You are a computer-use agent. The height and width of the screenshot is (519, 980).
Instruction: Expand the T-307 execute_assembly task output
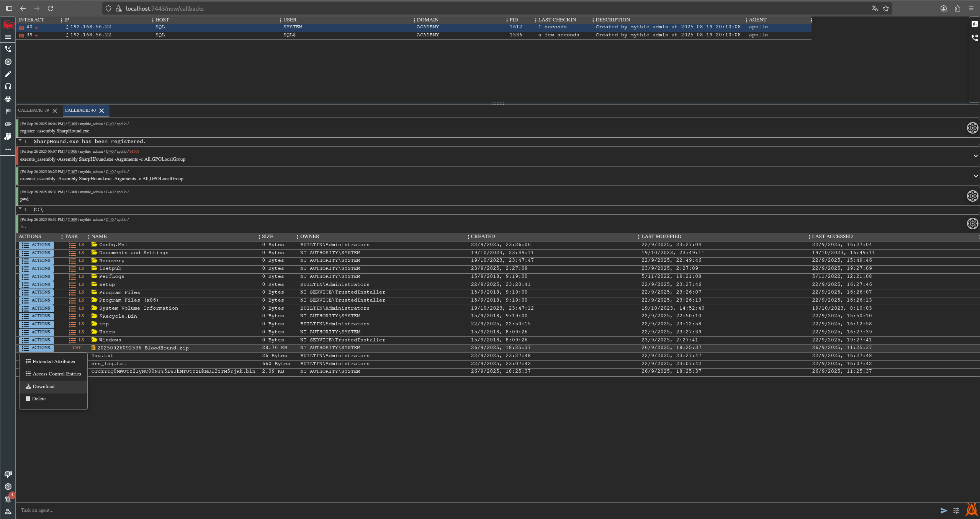pyautogui.click(x=975, y=176)
